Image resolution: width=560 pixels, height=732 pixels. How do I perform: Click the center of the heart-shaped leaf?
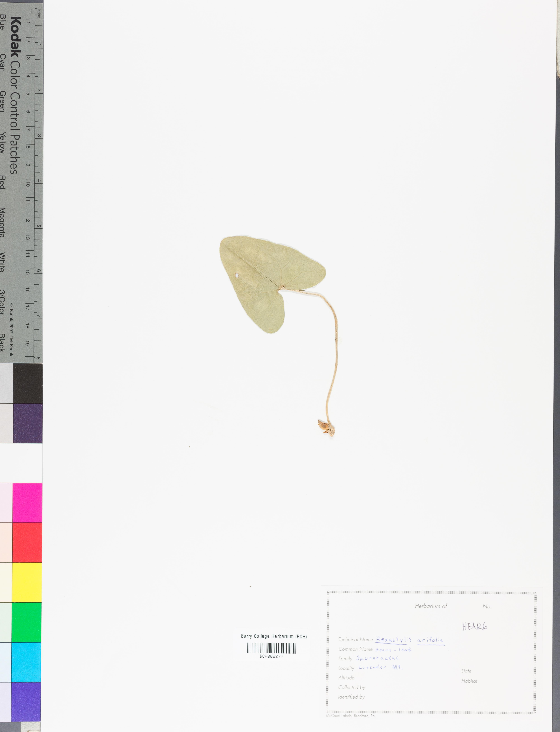pyautogui.click(x=267, y=280)
